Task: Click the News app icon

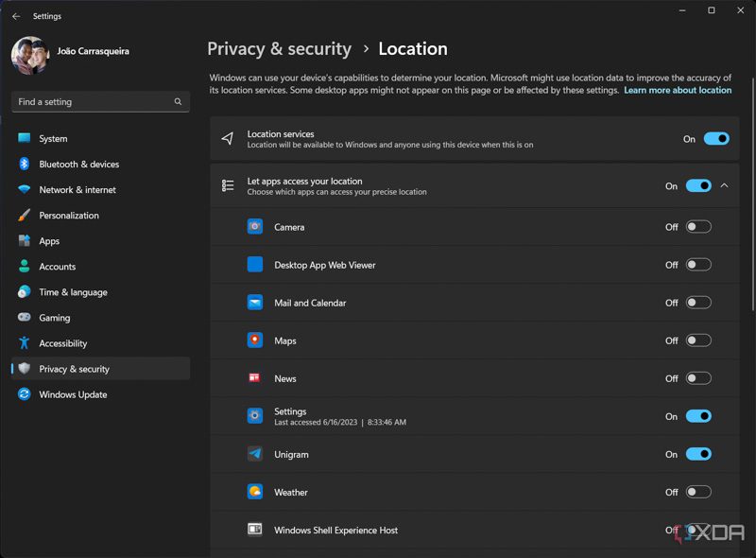Action: (x=254, y=378)
